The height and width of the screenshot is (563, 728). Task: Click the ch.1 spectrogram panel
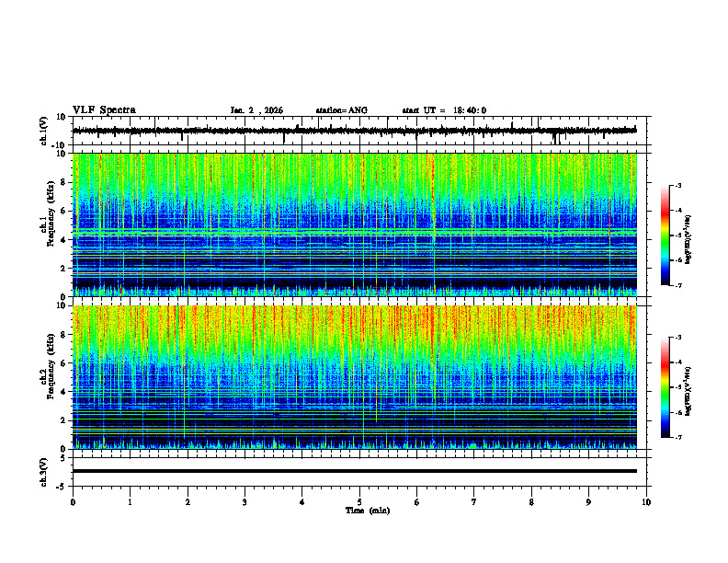[x=355, y=224]
